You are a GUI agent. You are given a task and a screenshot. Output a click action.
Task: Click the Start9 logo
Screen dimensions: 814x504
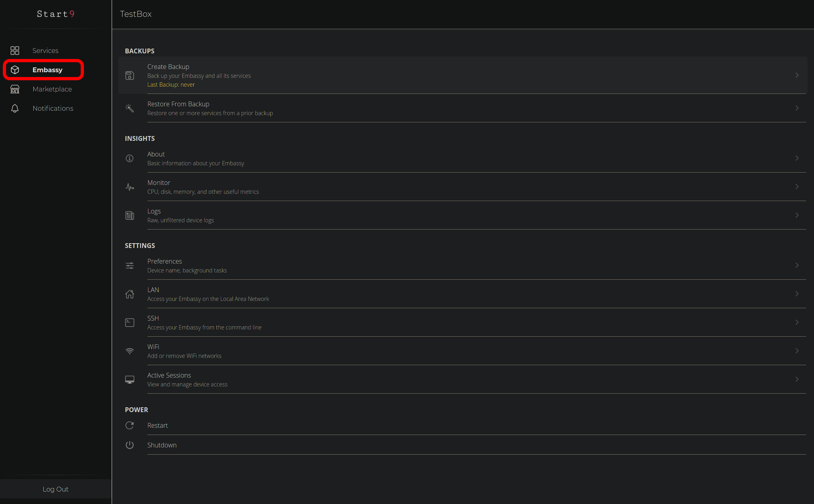click(x=56, y=14)
